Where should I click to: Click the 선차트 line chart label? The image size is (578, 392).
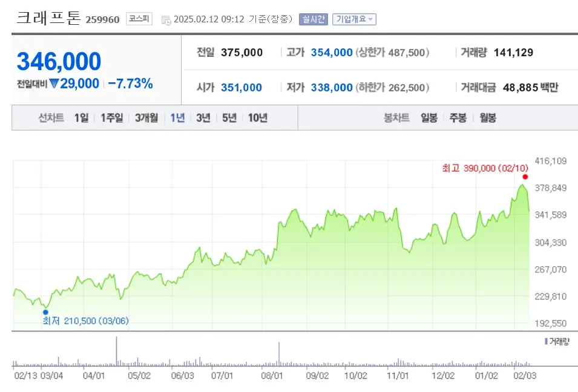click(x=50, y=117)
